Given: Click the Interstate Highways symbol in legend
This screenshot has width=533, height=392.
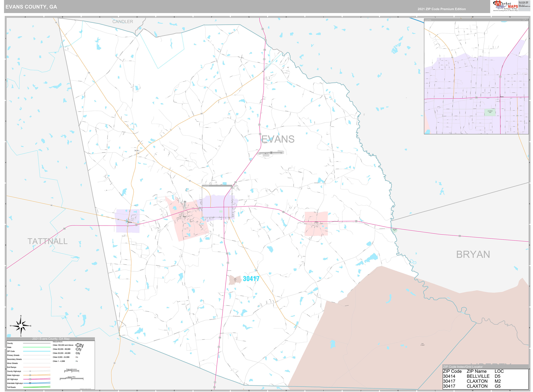Looking at the screenshot, I should (x=30, y=383).
